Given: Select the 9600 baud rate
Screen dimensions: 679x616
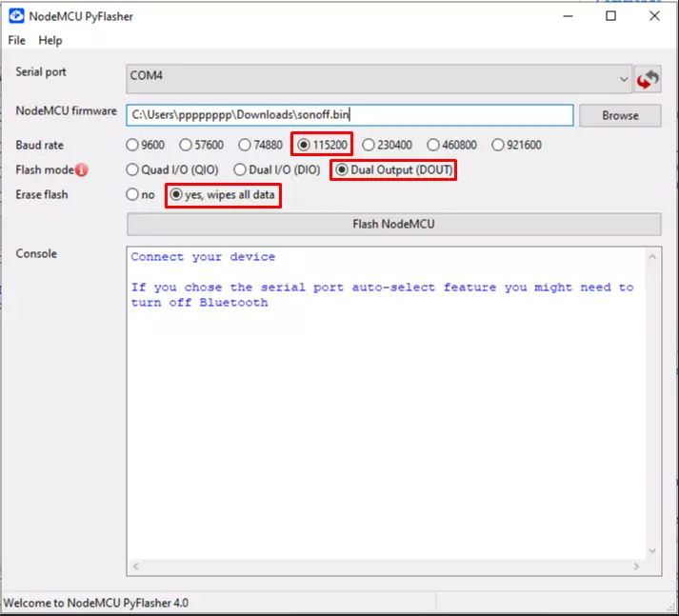Looking at the screenshot, I should pos(145,145).
